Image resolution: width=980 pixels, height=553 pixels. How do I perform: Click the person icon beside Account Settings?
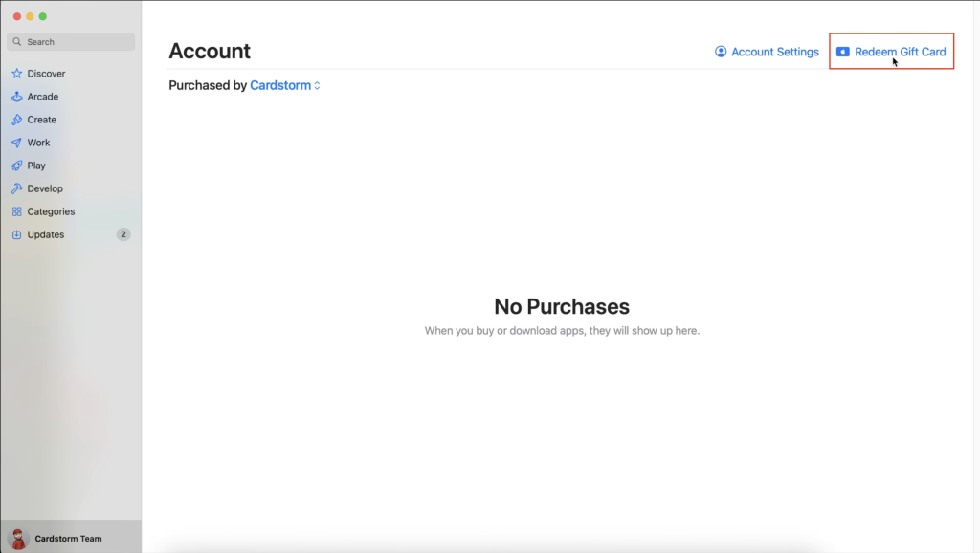[721, 52]
